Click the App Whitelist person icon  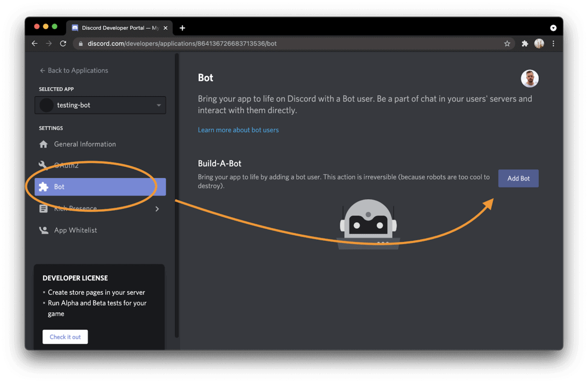coord(44,230)
